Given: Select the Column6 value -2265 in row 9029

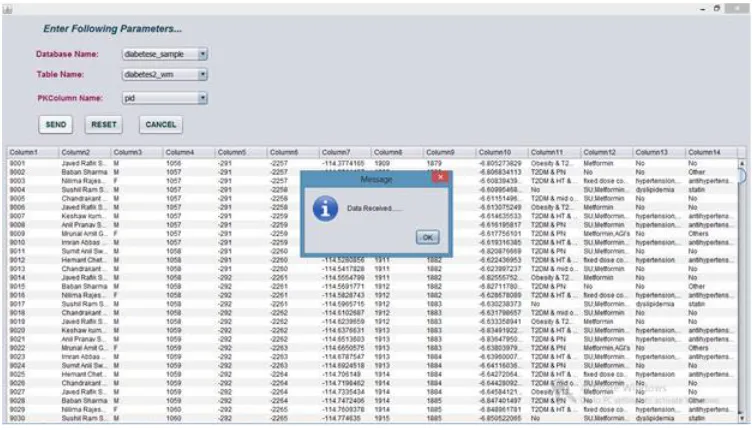Looking at the screenshot, I should pyautogui.click(x=294, y=410).
